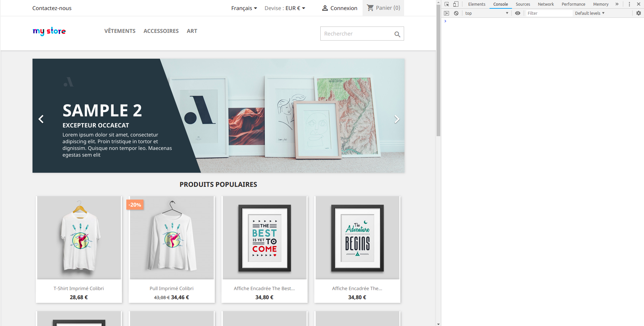Switch to the Memory tab
644x326 pixels.
click(601, 4)
